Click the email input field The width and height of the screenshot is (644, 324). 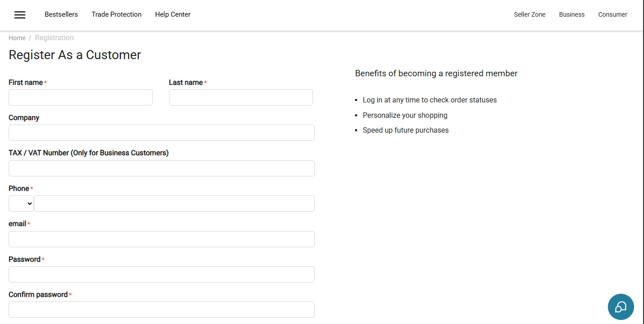point(161,239)
